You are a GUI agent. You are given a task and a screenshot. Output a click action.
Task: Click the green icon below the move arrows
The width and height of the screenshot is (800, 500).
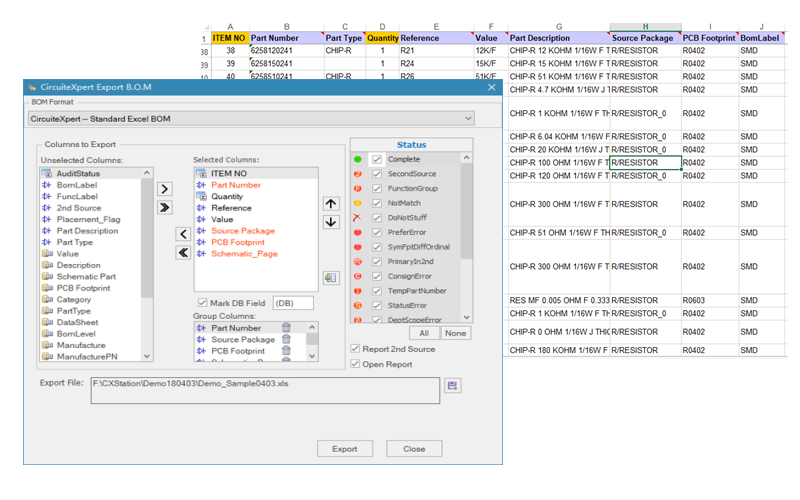click(331, 277)
